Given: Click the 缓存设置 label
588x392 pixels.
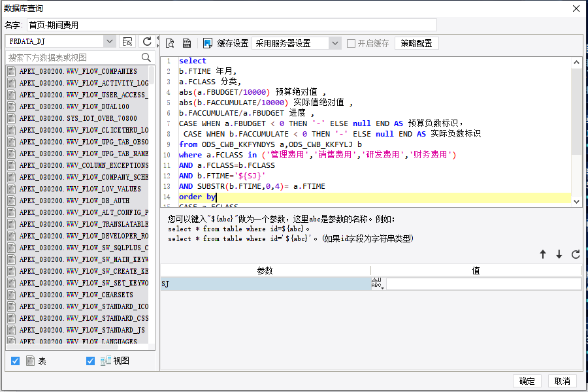Looking at the screenshot, I should tap(233, 44).
